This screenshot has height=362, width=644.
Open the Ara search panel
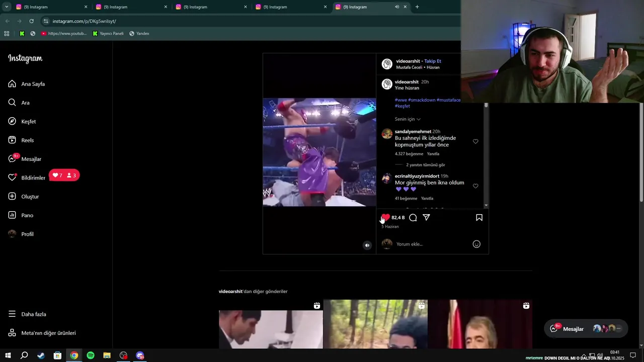point(19,103)
